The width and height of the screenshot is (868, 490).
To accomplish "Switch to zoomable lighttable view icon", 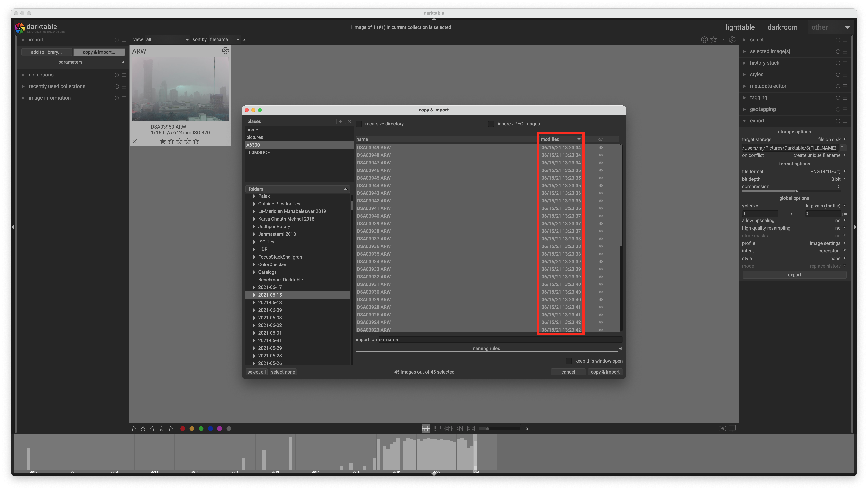I will 437,428.
